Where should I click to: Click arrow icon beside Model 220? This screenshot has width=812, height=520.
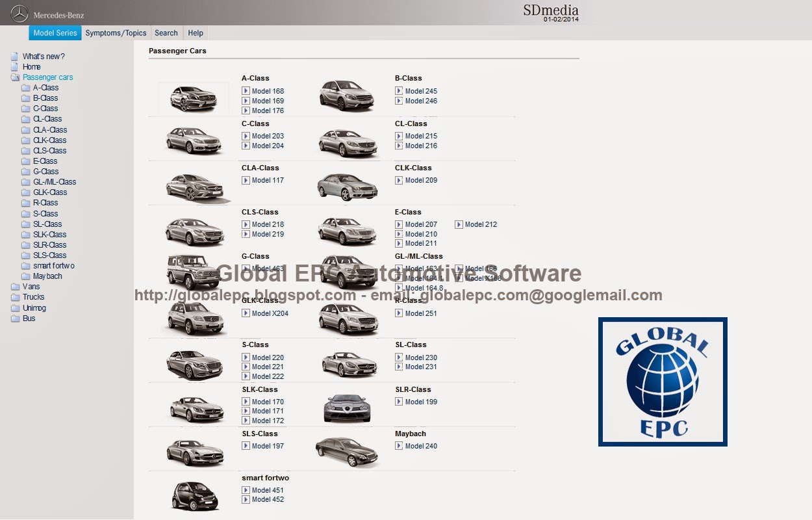tap(246, 357)
